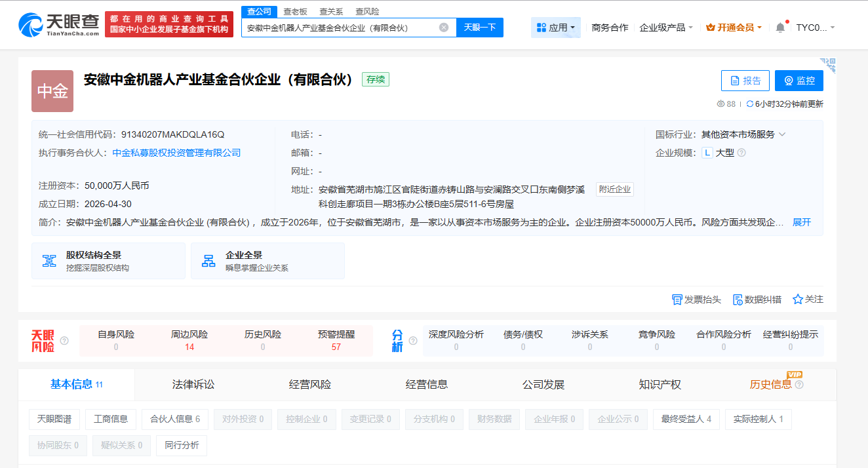Click the refresh icon beside update time

(x=750, y=104)
